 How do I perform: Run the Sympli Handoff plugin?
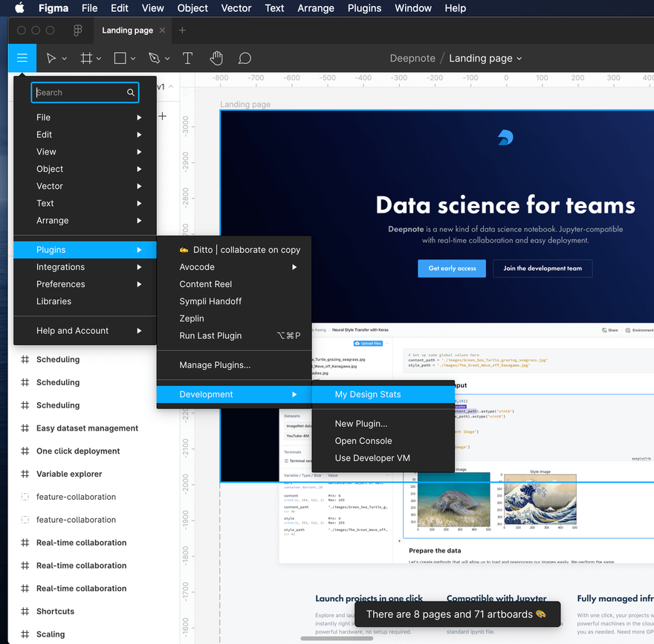click(x=234, y=301)
